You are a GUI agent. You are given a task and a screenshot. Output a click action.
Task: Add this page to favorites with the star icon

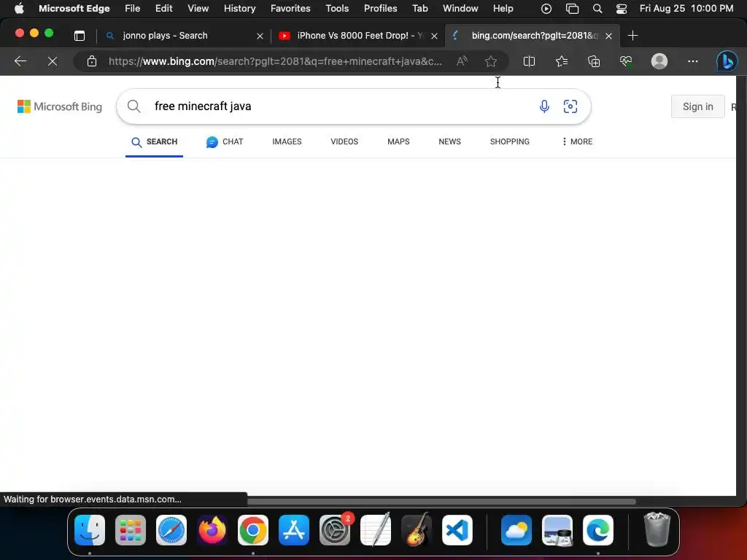(x=491, y=61)
